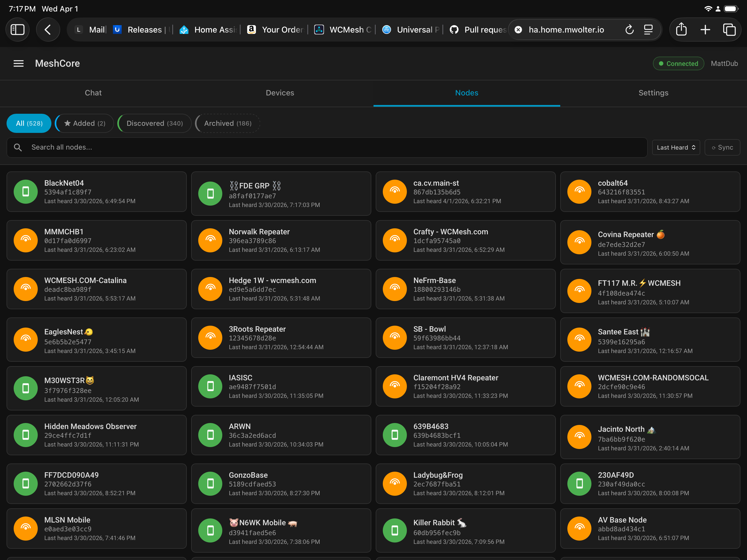Click the Connected status badge

click(x=678, y=63)
